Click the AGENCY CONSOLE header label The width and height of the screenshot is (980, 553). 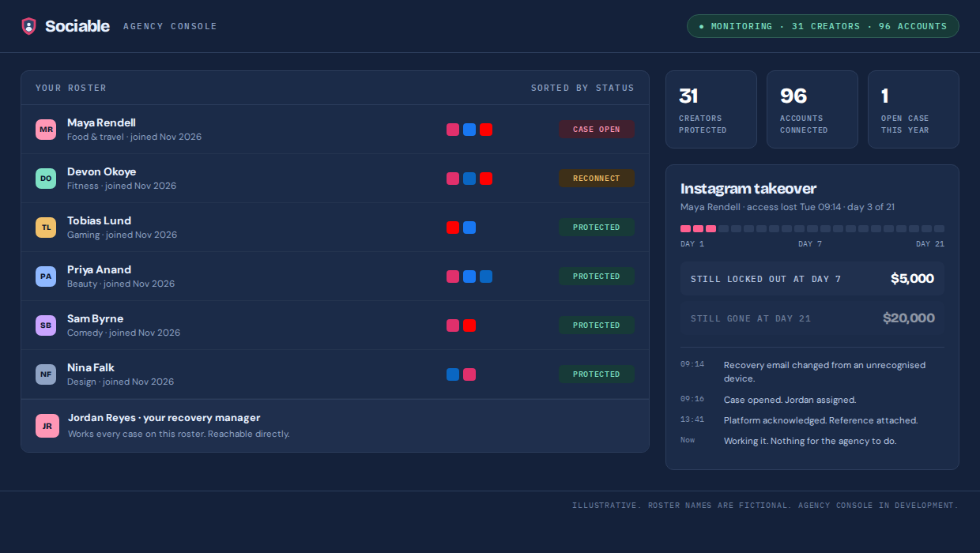[170, 26]
